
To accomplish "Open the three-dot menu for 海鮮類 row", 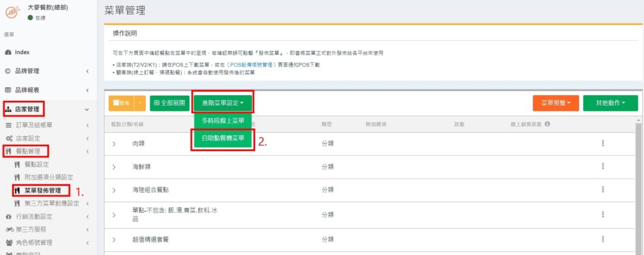I will [x=602, y=167].
